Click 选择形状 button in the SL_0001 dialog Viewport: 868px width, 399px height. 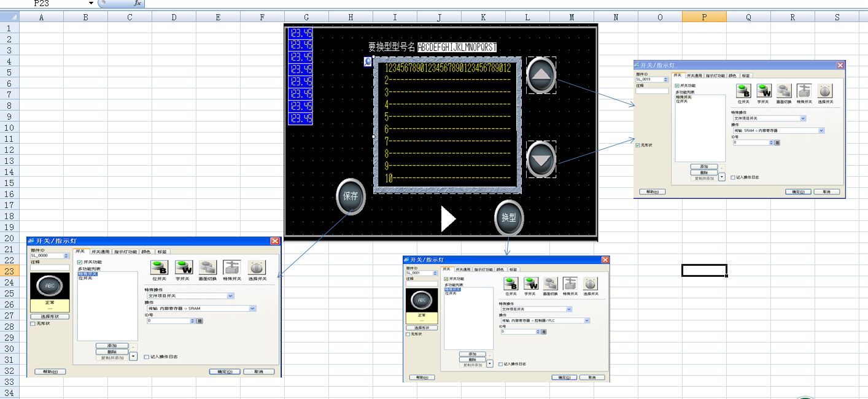click(x=421, y=328)
